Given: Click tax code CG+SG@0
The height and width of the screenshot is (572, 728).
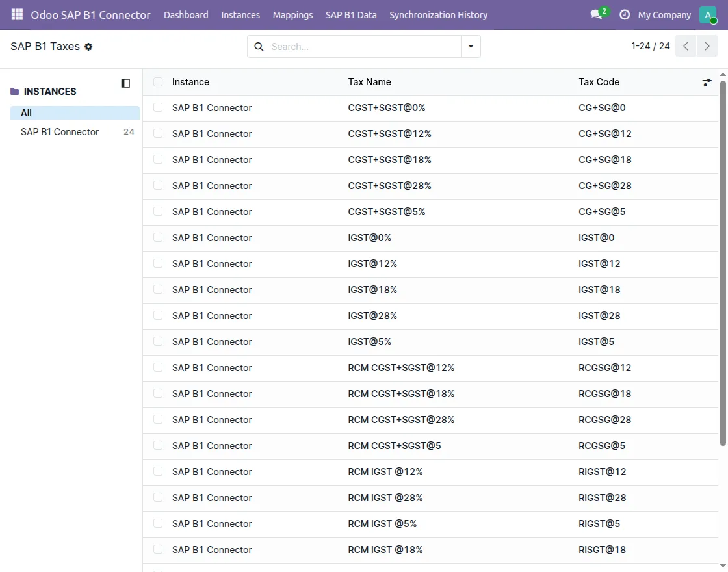Looking at the screenshot, I should (x=602, y=108).
